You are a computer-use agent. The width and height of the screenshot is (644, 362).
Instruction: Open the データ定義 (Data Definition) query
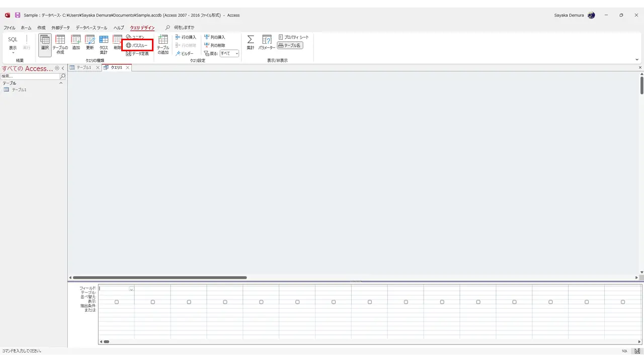click(x=137, y=53)
